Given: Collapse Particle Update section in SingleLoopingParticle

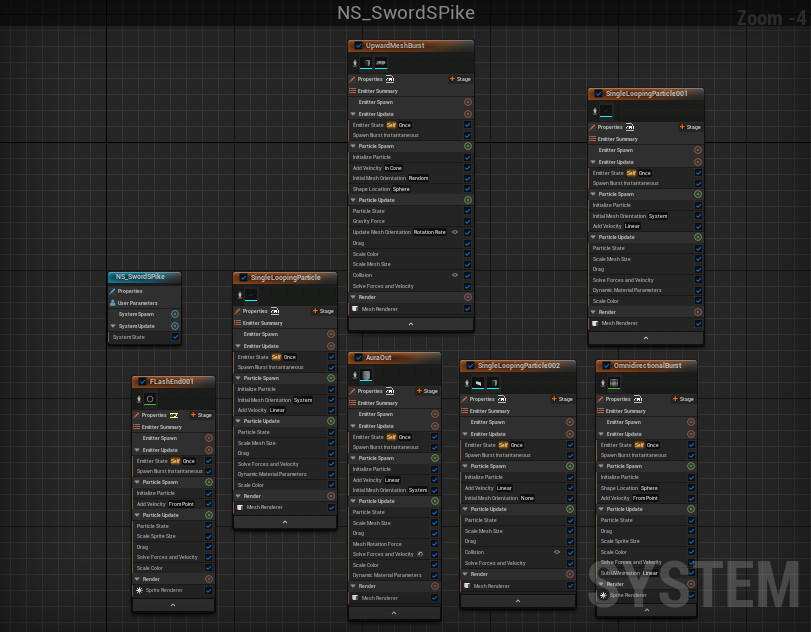Looking at the screenshot, I should 239,421.
